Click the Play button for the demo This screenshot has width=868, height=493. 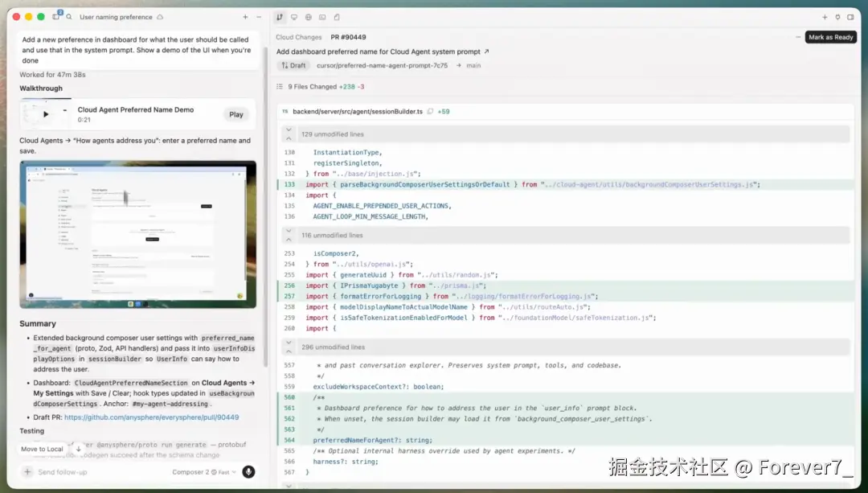point(236,115)
